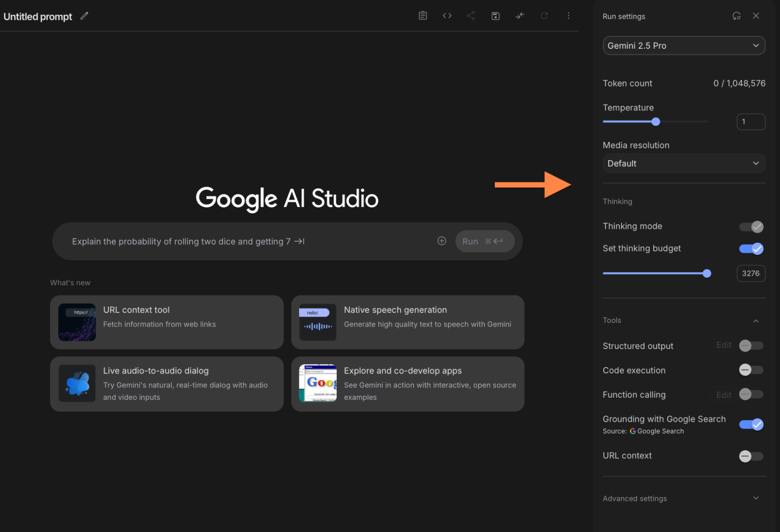Click the URL context tool thumbnail image
Screen dimensions: 780x532
point(77,322)
